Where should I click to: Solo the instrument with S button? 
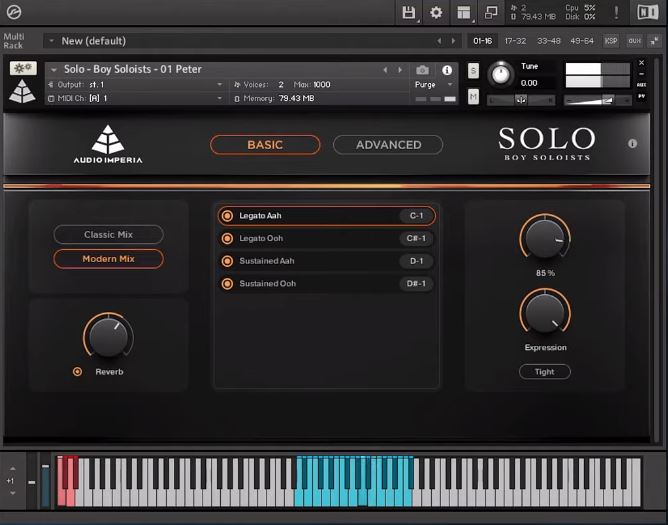coord(473,71)
